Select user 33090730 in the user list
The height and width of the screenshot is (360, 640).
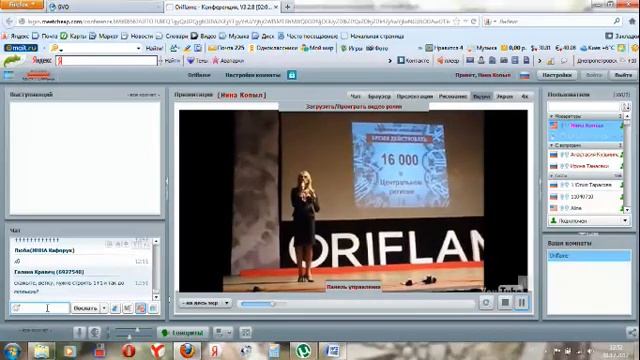[x=586, y=197]
